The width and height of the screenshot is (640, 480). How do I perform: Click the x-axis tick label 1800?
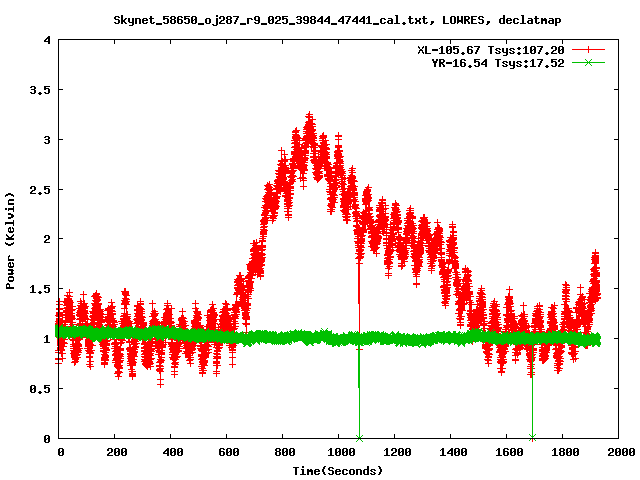pos(565,452)
